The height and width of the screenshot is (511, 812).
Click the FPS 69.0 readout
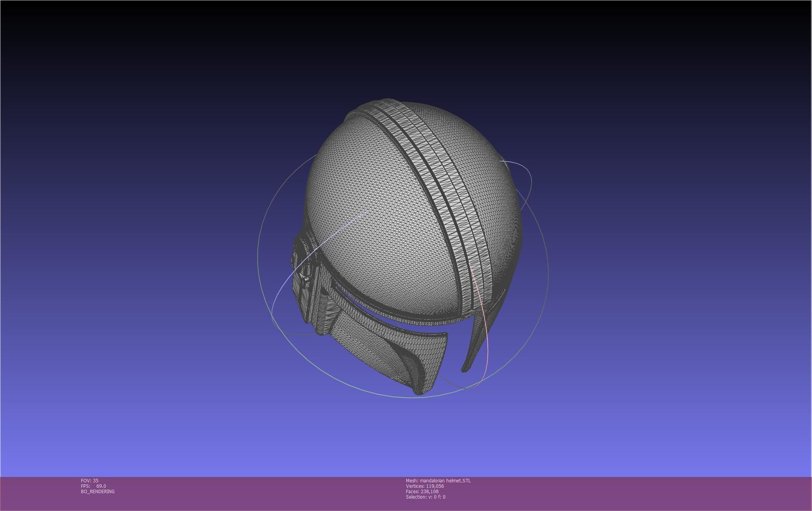click(x=93, y=486)
